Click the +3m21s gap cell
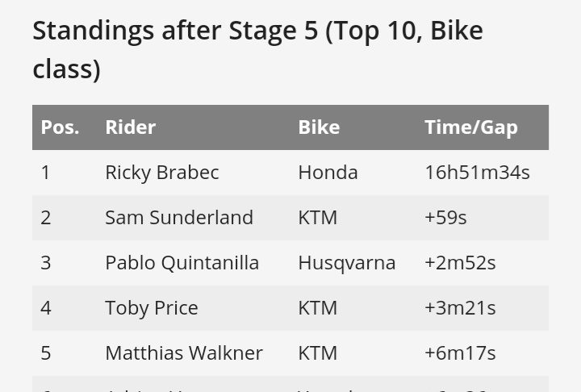This screenshot has height=392, width=581. pyautogui.click(x=460, y=308)
